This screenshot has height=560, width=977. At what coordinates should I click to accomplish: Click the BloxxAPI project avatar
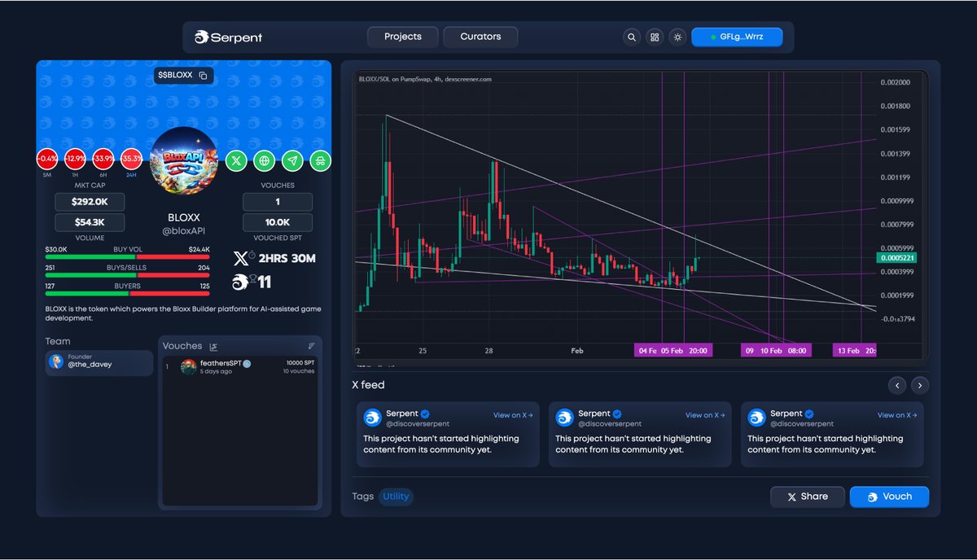[x=184, y=162]
